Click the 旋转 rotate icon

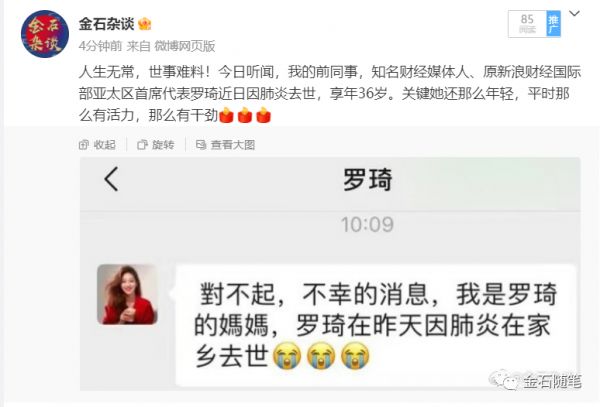[142, 145]
